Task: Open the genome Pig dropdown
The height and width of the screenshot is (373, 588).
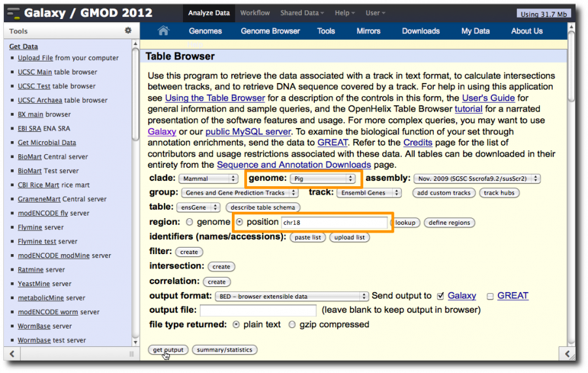Action: (x=323, y=179)
